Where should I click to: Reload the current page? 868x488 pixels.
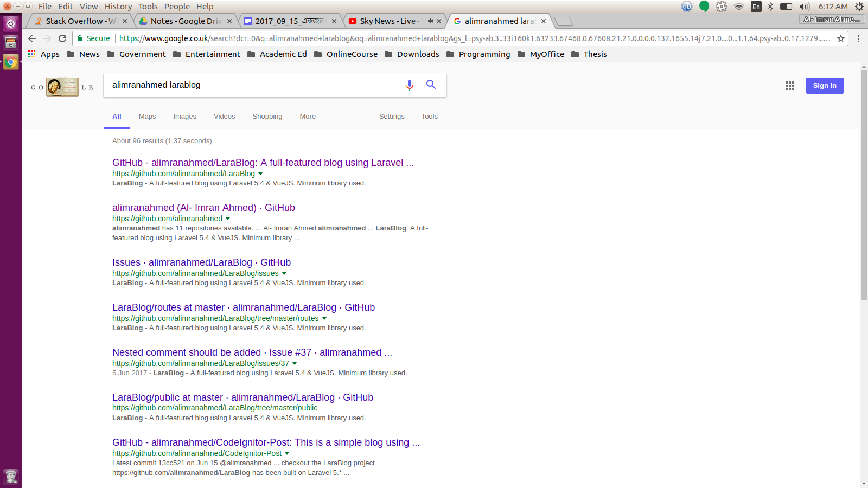tap(62, 38)
